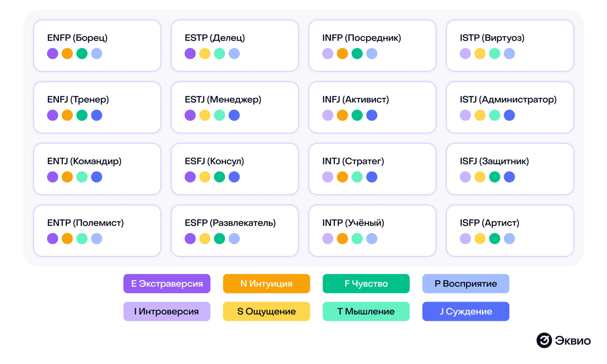
Task: Open the ENFJ (Тренер) card title
Action: pos(78,100)
